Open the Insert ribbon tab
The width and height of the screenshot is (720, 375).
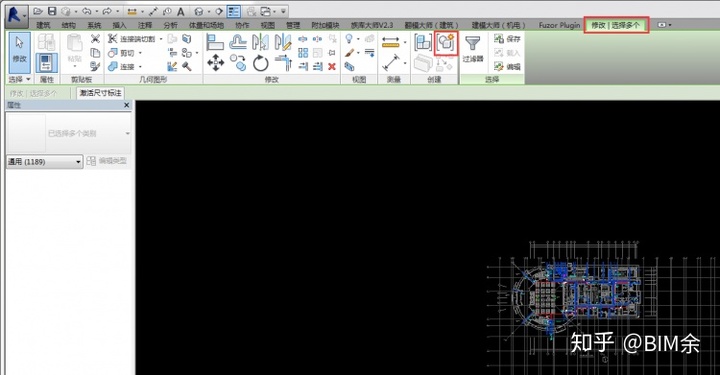pyautogui.click(x=119, y=25)
